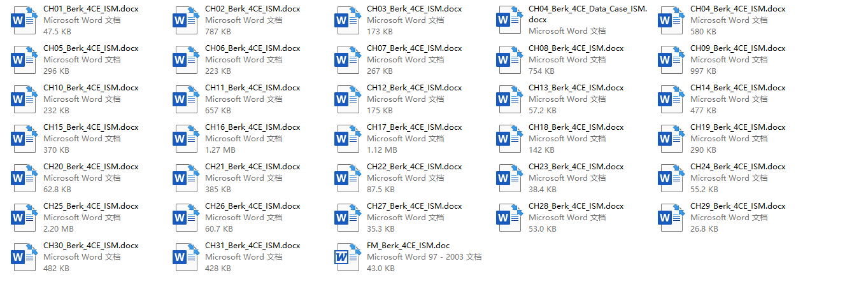Screen dimensions: 868x301
Task: Click the file name CH12_Berk_4CE_ISM.docx
Action: click(x=415, y=88)
